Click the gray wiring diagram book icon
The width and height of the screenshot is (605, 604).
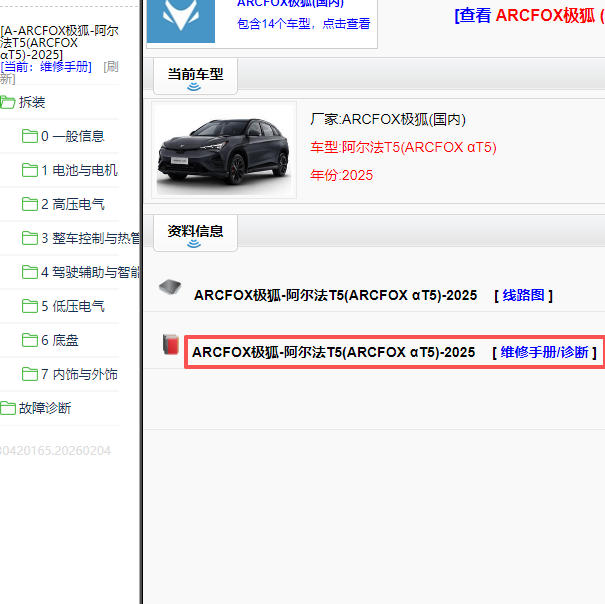[x=170, y=287]
